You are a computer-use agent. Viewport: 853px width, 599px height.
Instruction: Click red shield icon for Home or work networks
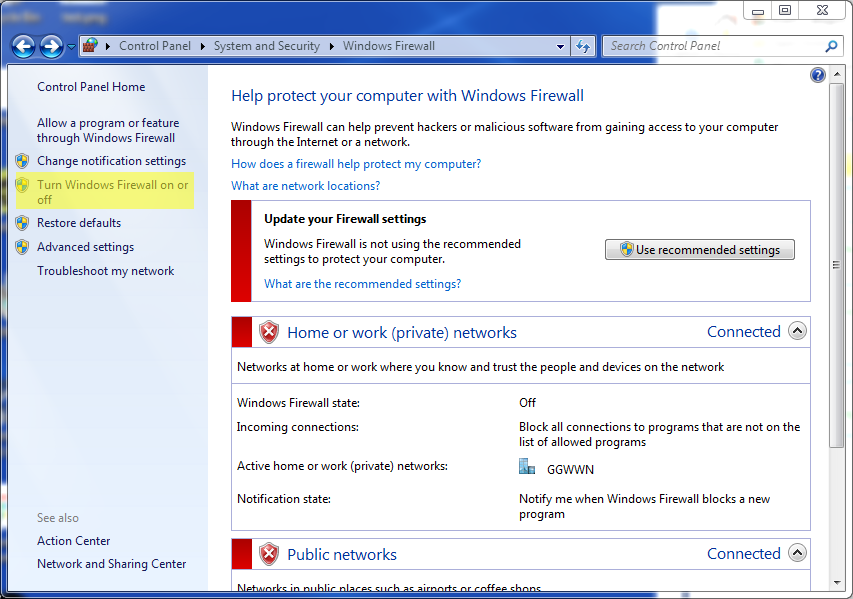(x=269, y=332)
